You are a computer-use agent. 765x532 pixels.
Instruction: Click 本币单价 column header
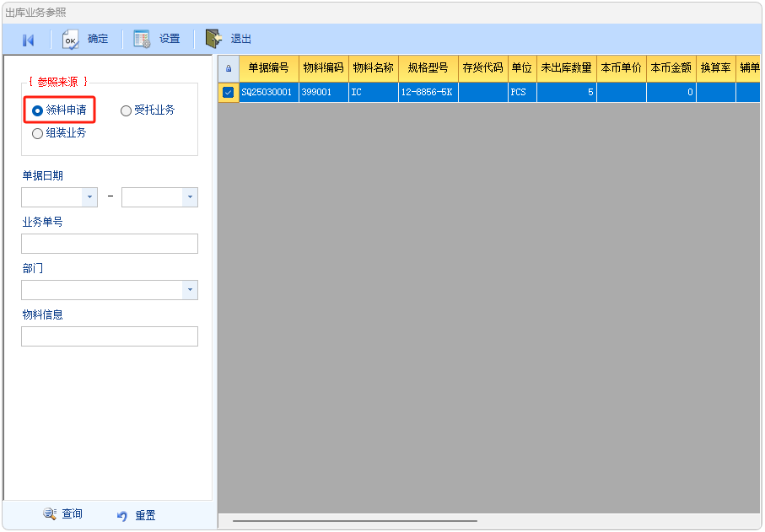point(622,68)
